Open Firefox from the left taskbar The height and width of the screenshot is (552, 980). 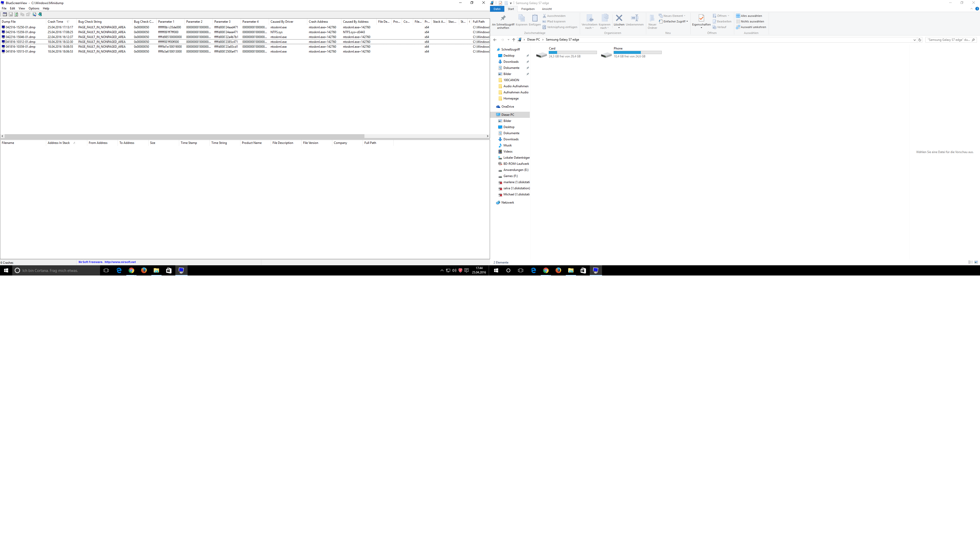click(144, 270)
